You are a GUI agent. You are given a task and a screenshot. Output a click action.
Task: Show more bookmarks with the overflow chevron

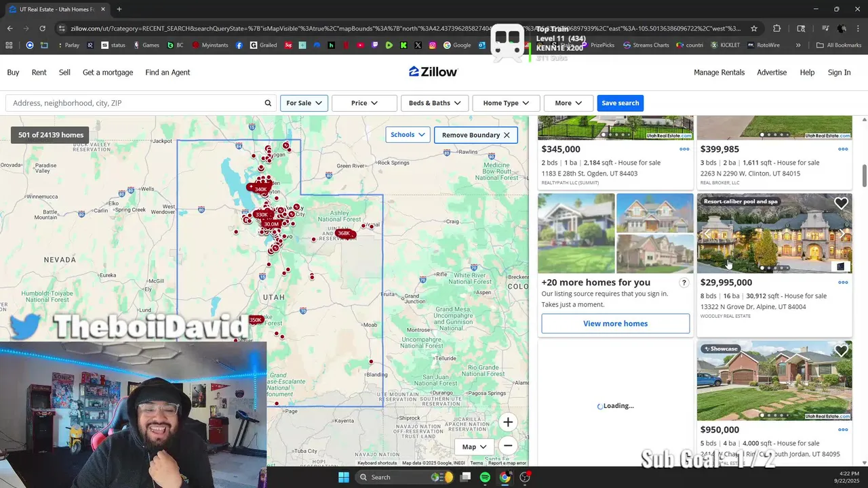coord(797,45)
